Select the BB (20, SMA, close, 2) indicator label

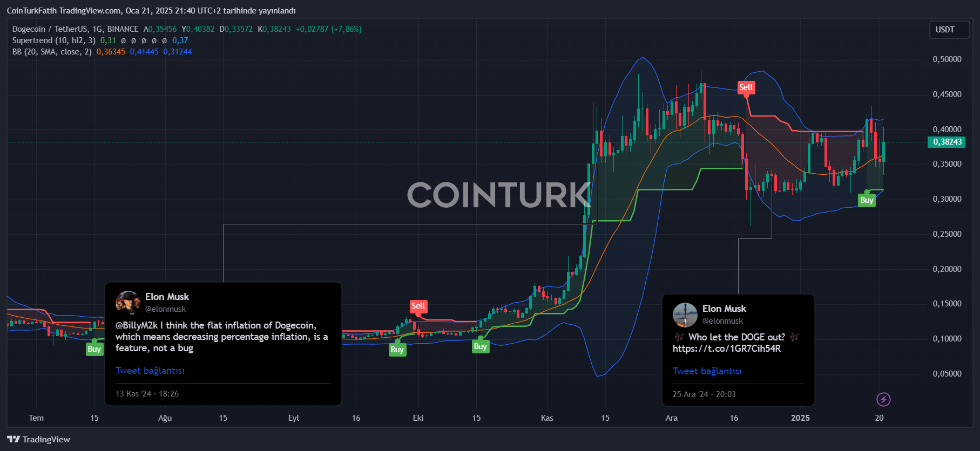coord(52,52)
